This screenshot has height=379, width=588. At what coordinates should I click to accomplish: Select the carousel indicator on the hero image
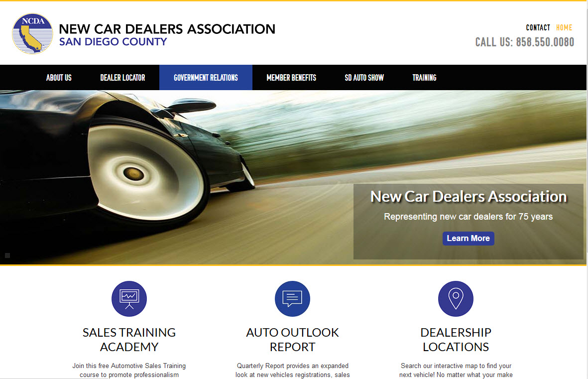(7, 255)
